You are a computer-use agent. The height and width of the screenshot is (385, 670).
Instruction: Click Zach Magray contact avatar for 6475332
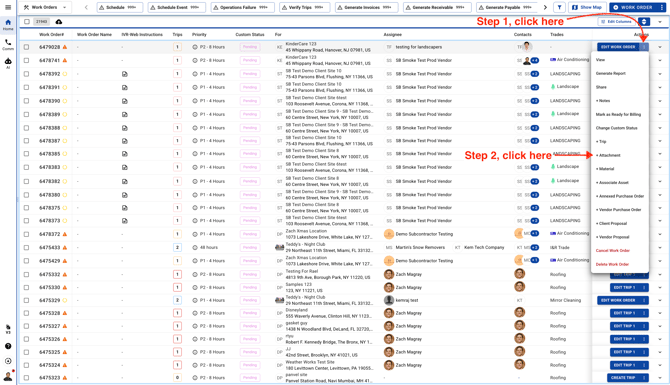(520, 274)
